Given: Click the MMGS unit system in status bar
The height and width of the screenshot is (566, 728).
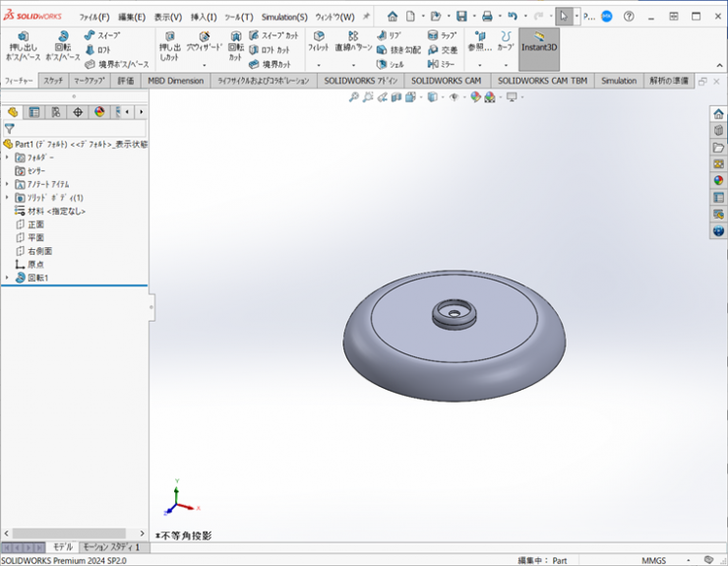Looking at the screenshot, I should click(653, 560).
